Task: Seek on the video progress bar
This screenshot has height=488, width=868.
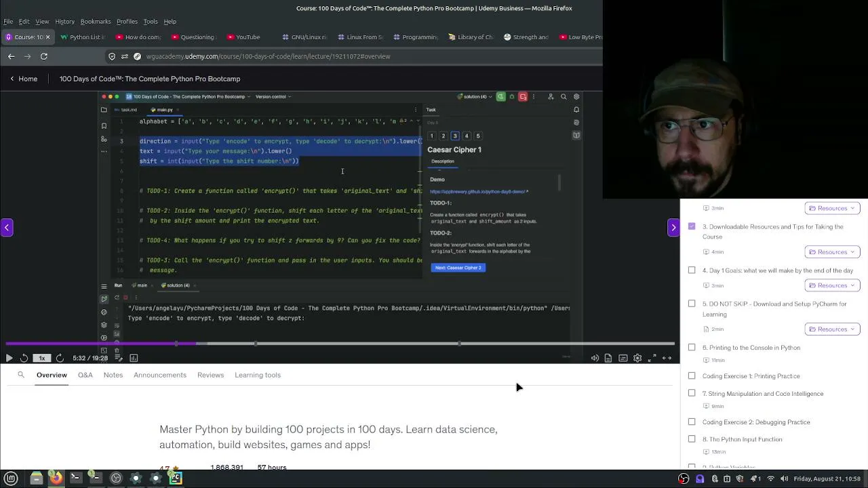Action: click(x=340, y=344)
